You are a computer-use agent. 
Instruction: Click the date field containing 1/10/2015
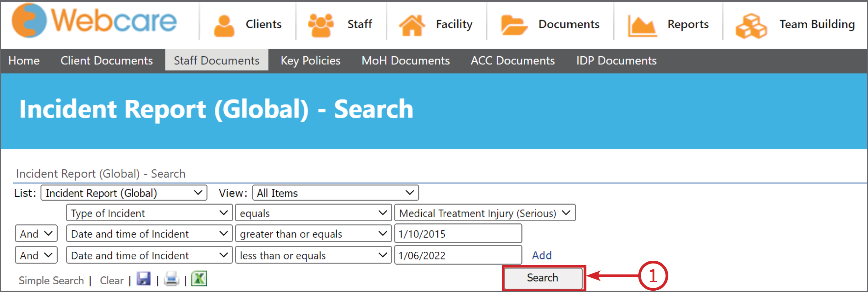pos(458,234)
